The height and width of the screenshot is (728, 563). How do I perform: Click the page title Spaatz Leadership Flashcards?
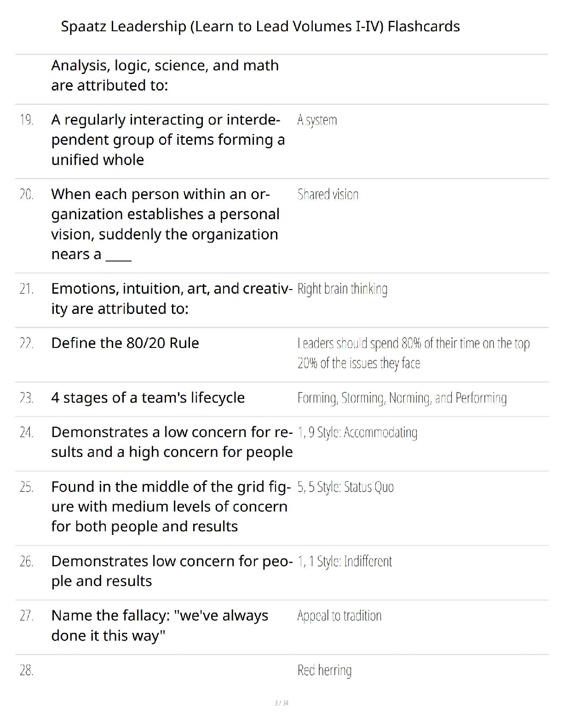(260, 26)
